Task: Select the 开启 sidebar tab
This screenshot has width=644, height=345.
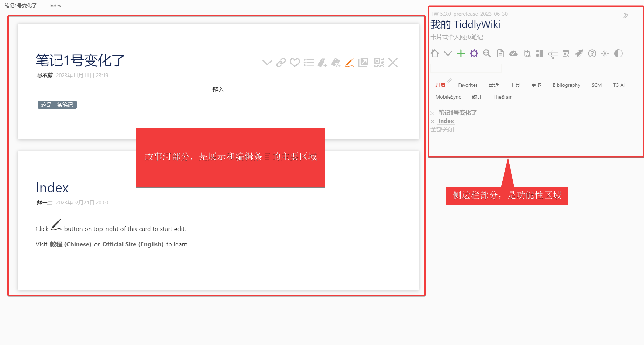Action: (x=440, y=85)
